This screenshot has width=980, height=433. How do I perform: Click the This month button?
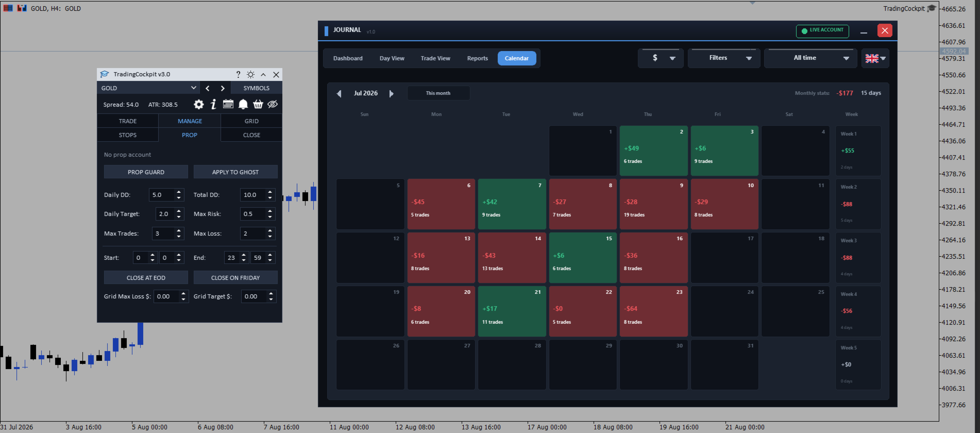438,93
